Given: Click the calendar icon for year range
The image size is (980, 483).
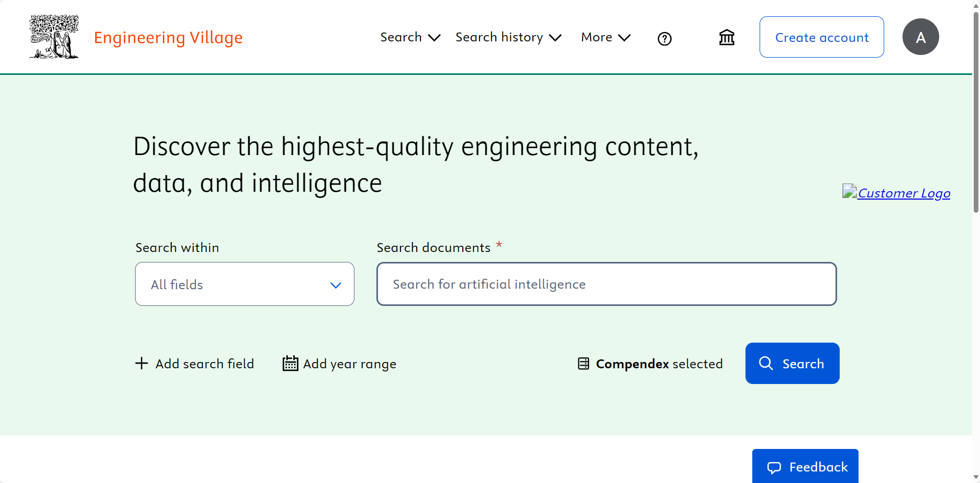Looking at the screenshot, I should coord(290,364).
